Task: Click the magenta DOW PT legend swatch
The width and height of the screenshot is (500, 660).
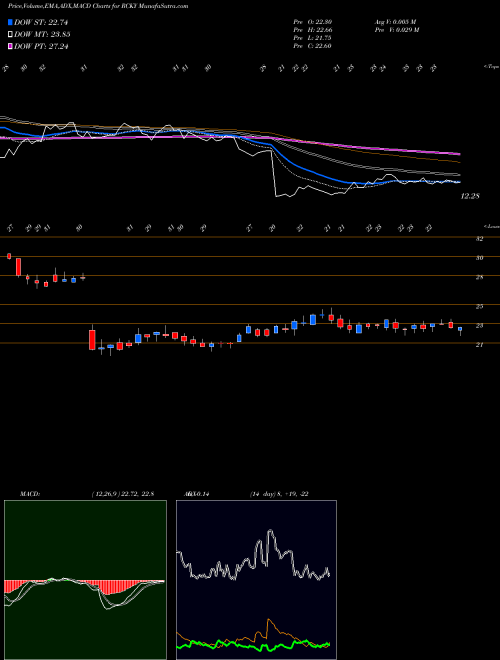Action: click(x=10, y=46)
